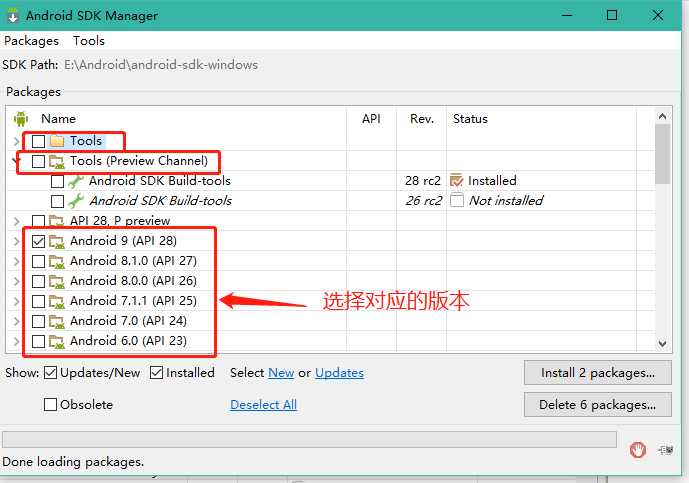Click the Done loading packages status text
Viewport: 689px width, 483px height.
tap(73, 461)
